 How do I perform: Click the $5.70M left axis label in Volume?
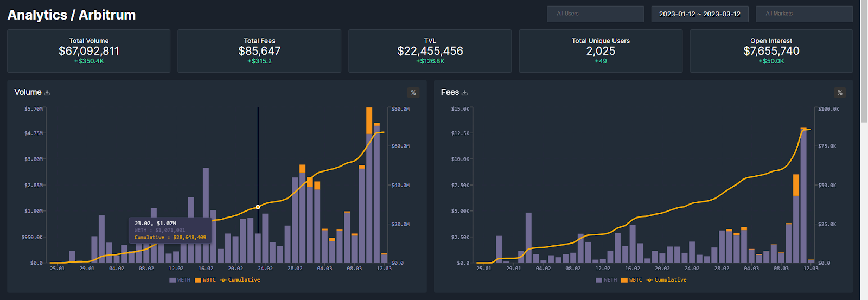34,109
